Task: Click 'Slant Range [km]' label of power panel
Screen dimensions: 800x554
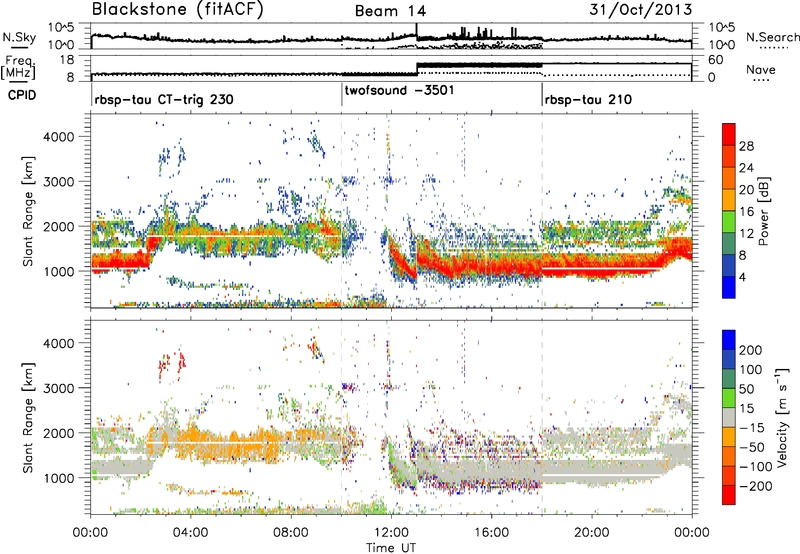Action: pyautogui.click(x=28, y=211)
